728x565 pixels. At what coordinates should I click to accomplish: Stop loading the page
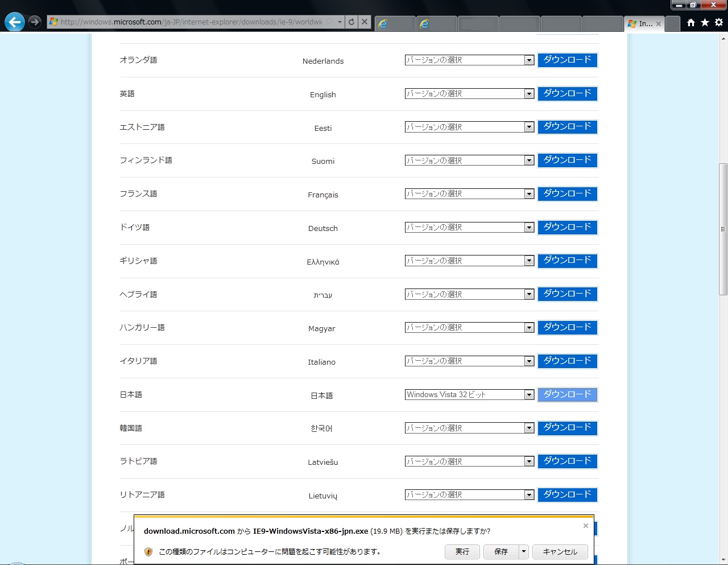[x=365, y=22]
